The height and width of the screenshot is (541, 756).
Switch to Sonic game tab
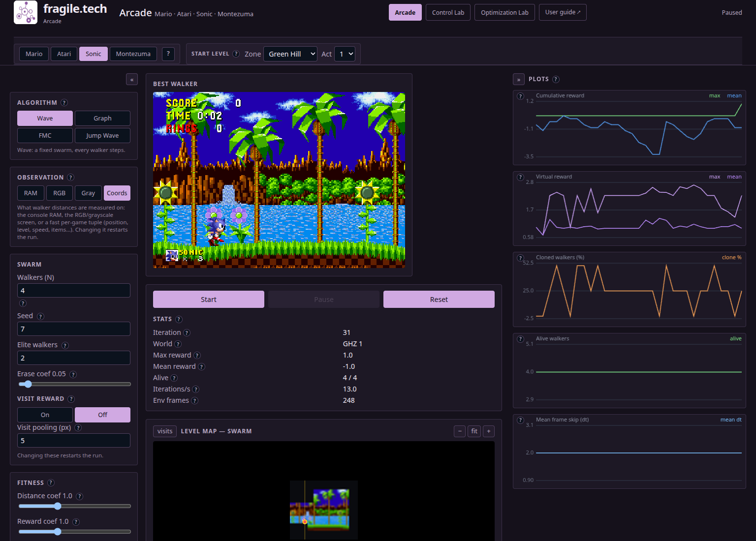tap(94, 54)
